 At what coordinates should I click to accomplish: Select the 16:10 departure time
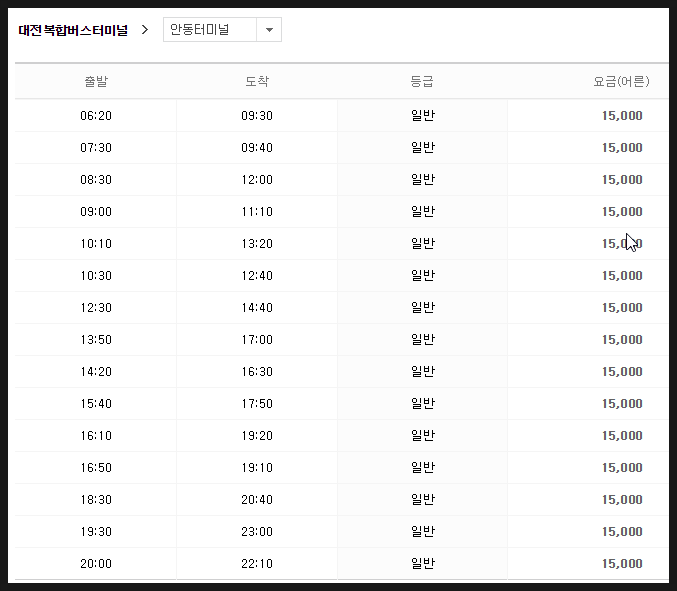(x=96, y=436)
